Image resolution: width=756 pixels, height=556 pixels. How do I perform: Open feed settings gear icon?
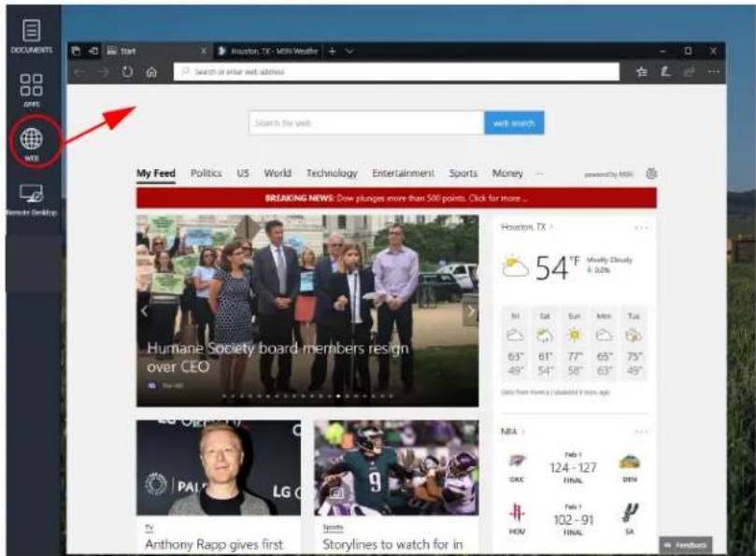click(651, 174)
